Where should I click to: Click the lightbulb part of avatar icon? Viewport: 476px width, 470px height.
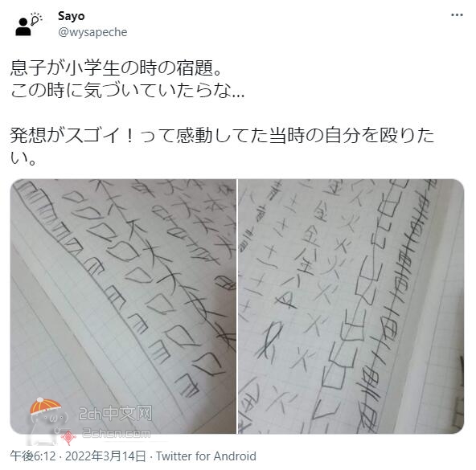point(36,18)
